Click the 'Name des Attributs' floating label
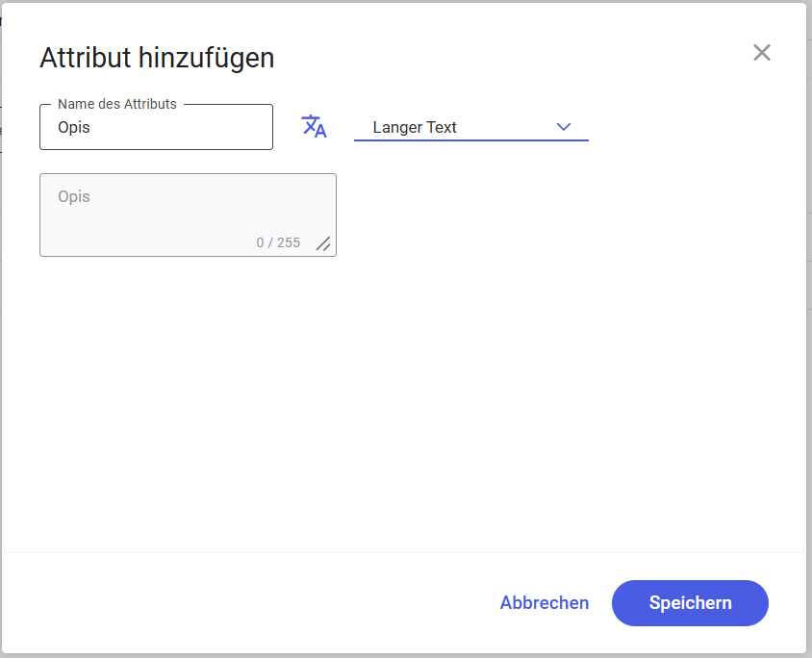The height and width of the screenshot is (658, 812). click(x=117, y=104)
